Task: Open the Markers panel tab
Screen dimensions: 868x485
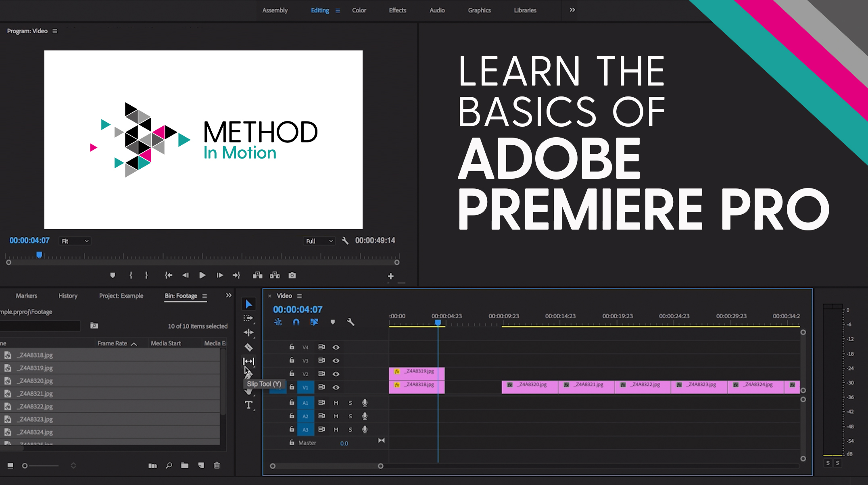Action: pos(27,296)
